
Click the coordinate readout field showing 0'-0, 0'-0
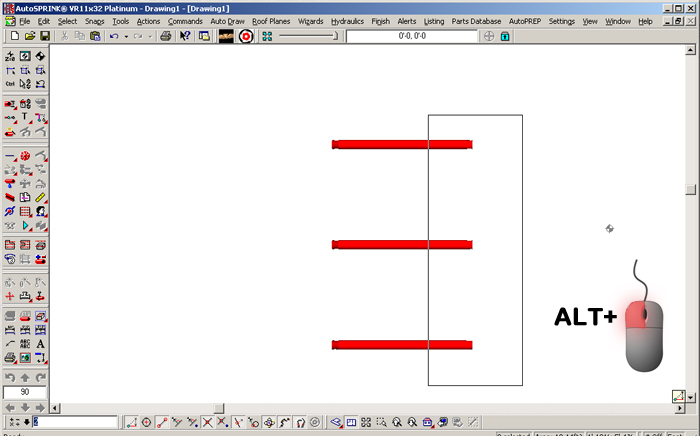pyautogui.click(x=412, y=36)
